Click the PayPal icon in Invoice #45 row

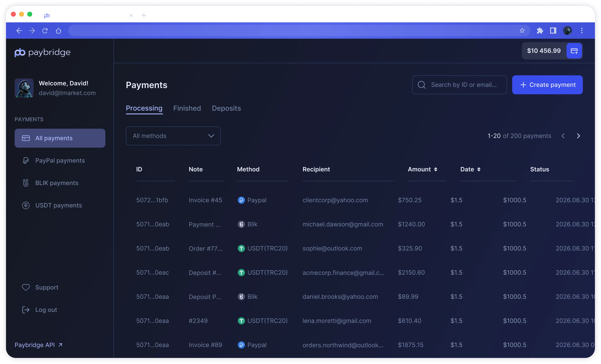pos(241,200)
